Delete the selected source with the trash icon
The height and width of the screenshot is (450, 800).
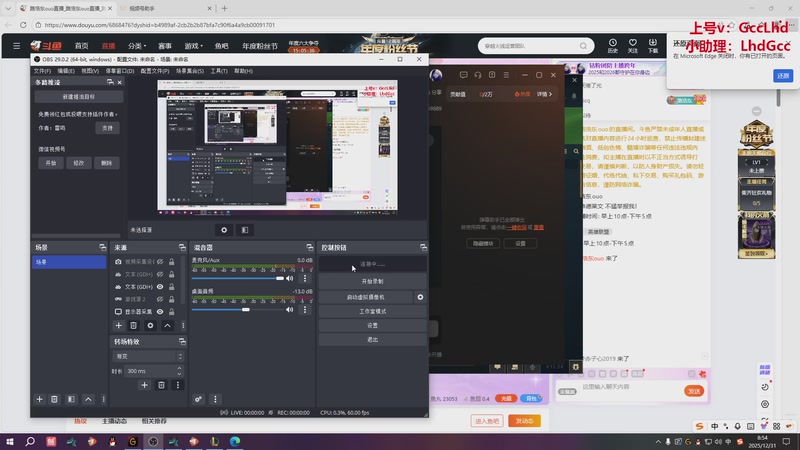[133, 326]
